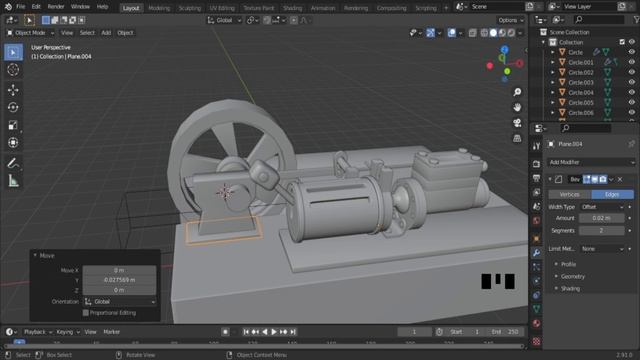This screenshot has height=360, width=640.
Task: Hide Circle.005 via eye icon
Action: tap(631, 102)
